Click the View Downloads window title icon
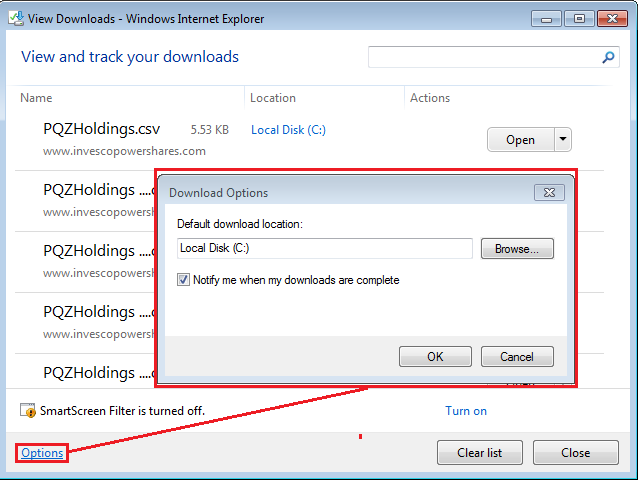 [x=14, y=18]
